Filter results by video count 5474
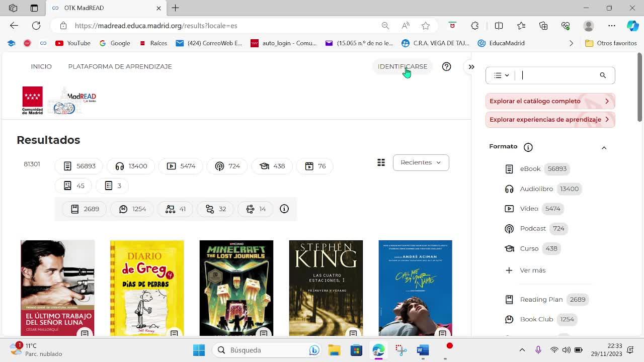The width and height of the screenshot is (644, 362). coord(181,166)
